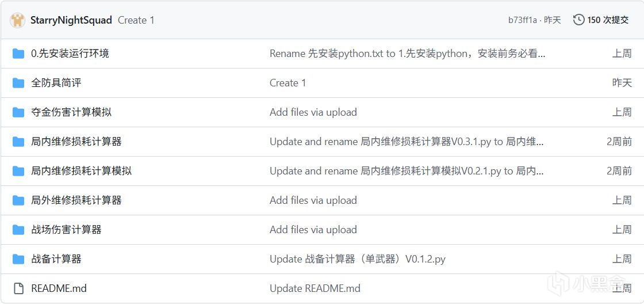Open the latest commit message Create 1 in header

click(136, 20)
